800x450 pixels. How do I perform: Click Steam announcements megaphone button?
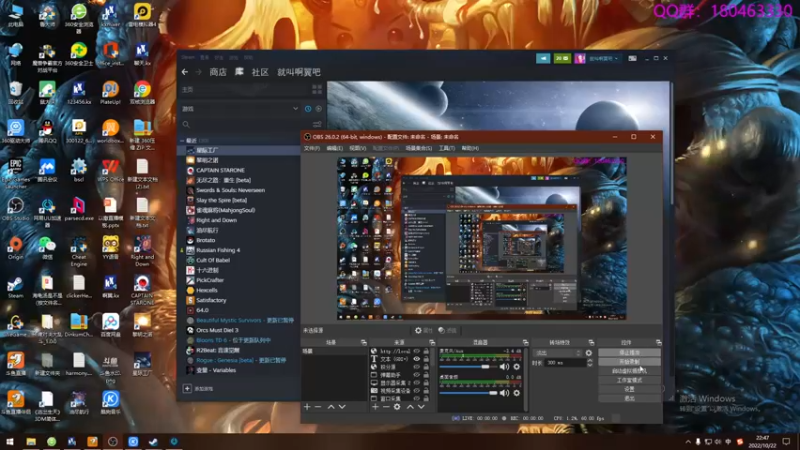pos(543,59)
